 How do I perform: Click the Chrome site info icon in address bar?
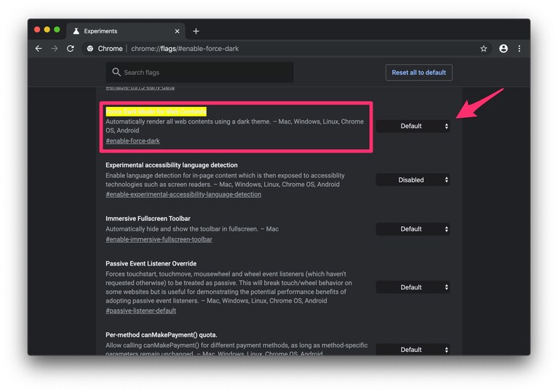(90, 49)
